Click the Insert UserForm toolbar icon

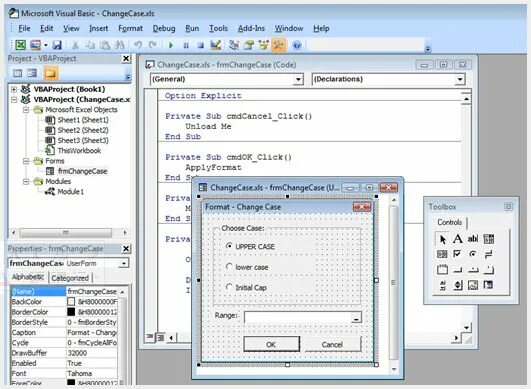click(35, 45)
